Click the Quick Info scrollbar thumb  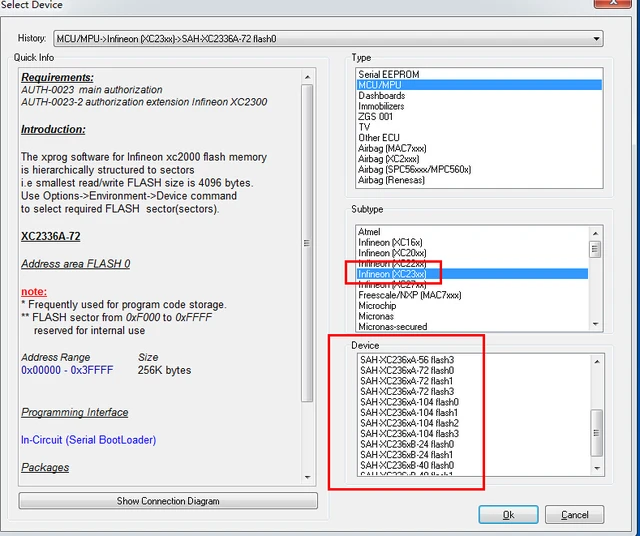click(x=307, y=243)
